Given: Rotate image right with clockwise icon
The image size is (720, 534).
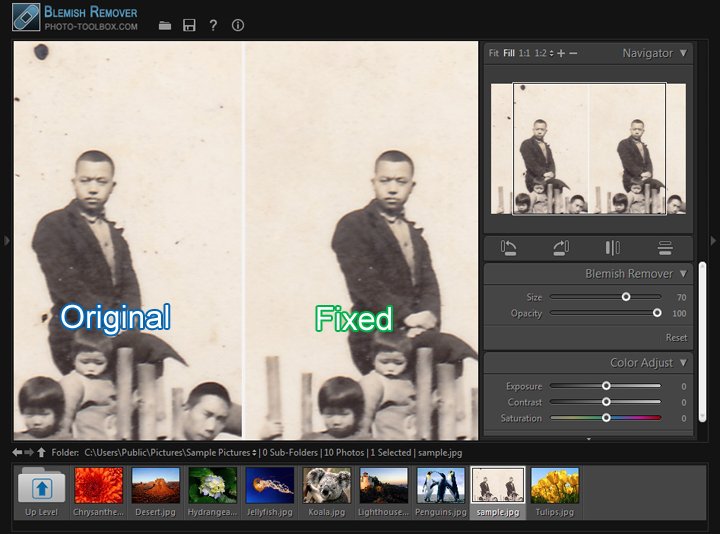Looking at the screenshot, I should point(560,248).
